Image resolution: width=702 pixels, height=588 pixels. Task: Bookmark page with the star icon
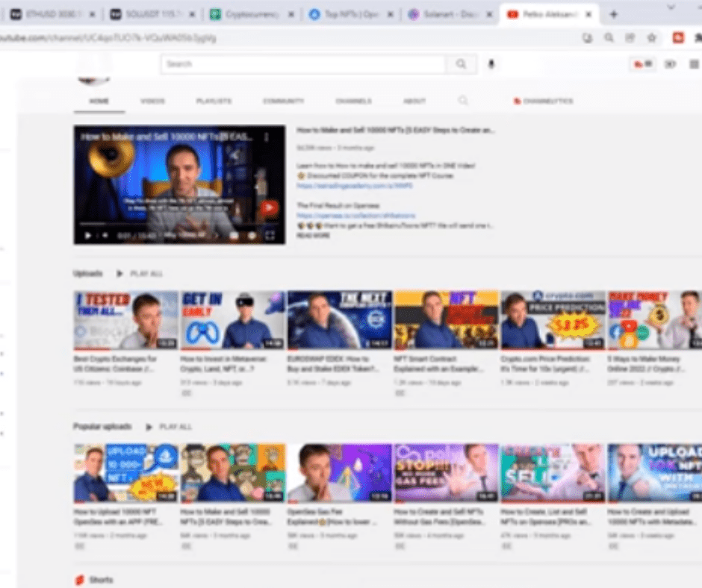[x=651, y=38]
